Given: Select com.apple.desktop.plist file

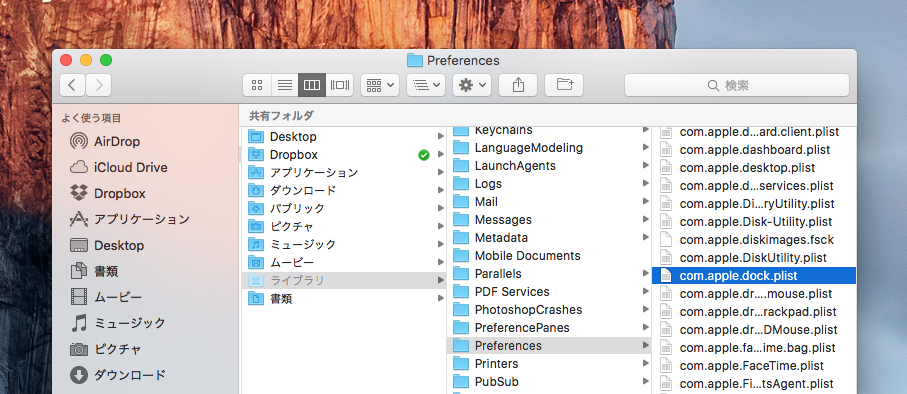Looking at the screenshot, I should tap(754, 167).
